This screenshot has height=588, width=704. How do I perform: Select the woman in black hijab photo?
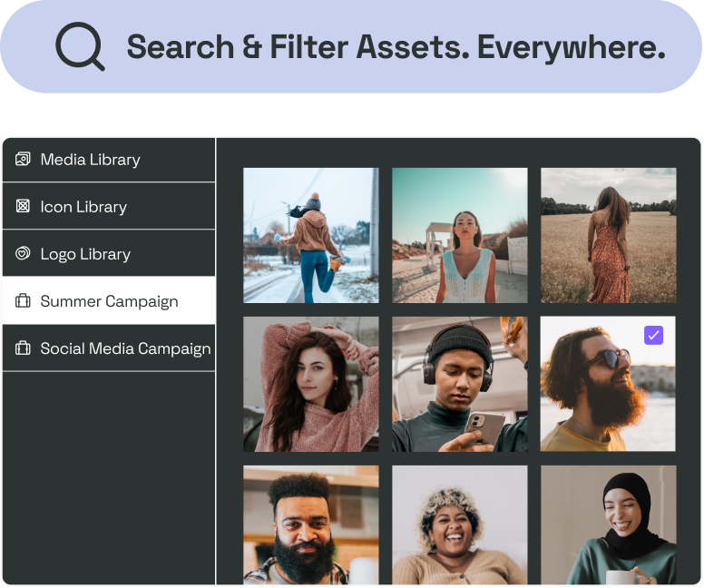coord(609,524)
